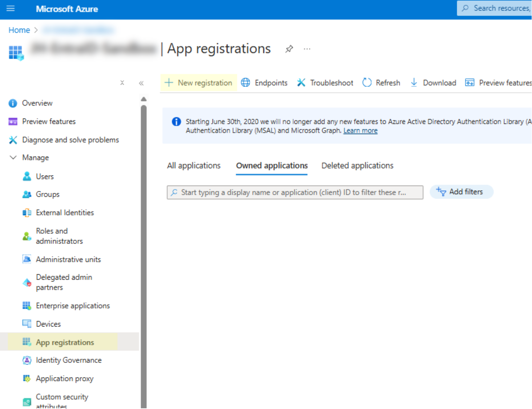Viewport: 532px width, 409px height.
Task: Collapse the Manage section chevron
Action: (13, 158)
